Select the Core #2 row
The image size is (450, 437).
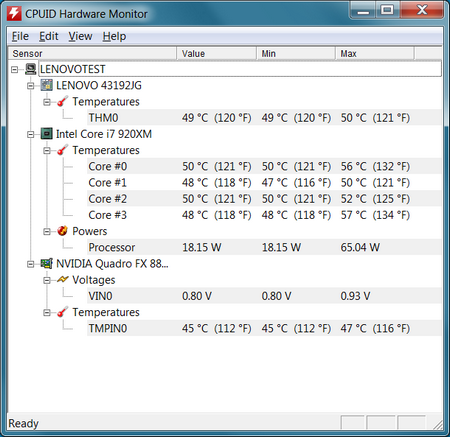pyautogui.click(x=264, y=199)
